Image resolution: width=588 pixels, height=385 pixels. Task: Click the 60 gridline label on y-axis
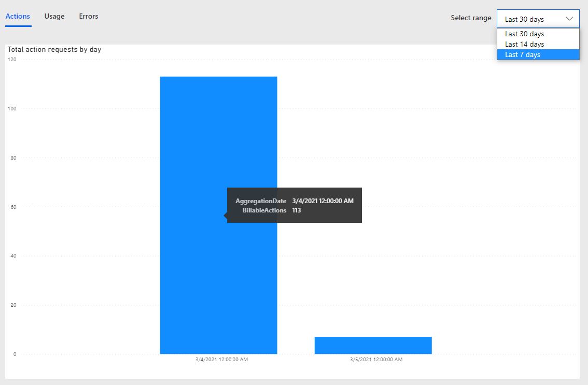[13, 207]
